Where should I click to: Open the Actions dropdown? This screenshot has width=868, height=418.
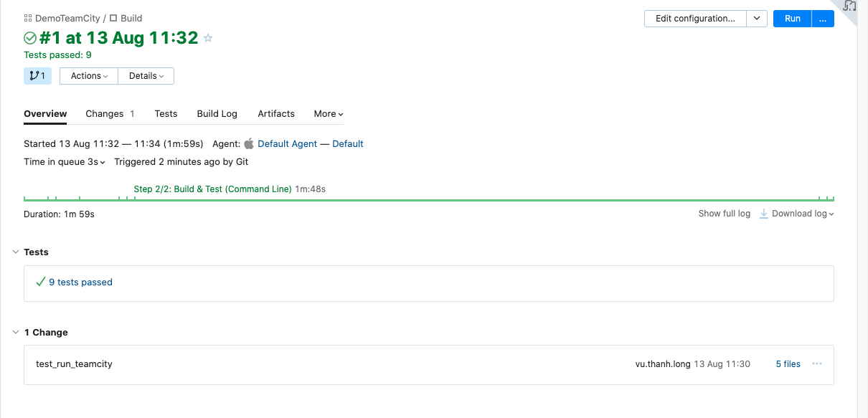(89, 76)
